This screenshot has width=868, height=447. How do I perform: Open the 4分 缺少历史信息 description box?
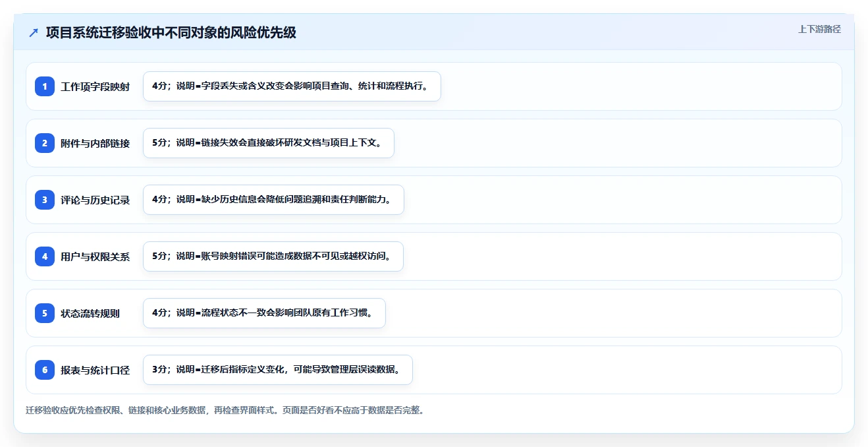[x=273, y=200]
